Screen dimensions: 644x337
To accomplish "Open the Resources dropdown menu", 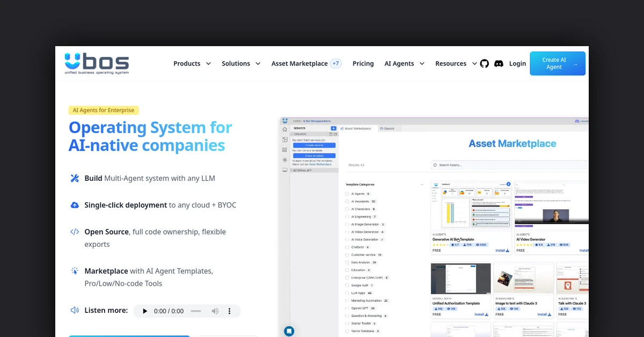I will tap(456, 63).
